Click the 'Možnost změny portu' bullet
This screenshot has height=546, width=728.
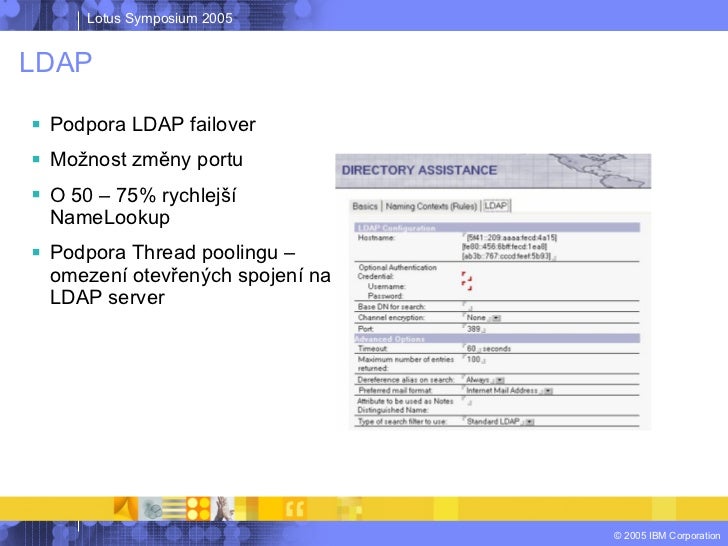coord(146,159)
